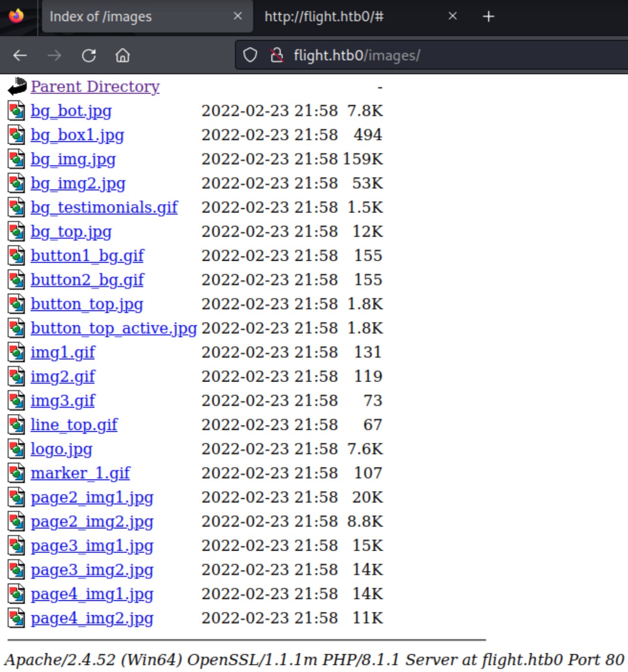Image resolution: width=628 pixels, height=672 pixels.
Task: Click the grayed-out forward arrow
Action: click(x=54, y=55)
